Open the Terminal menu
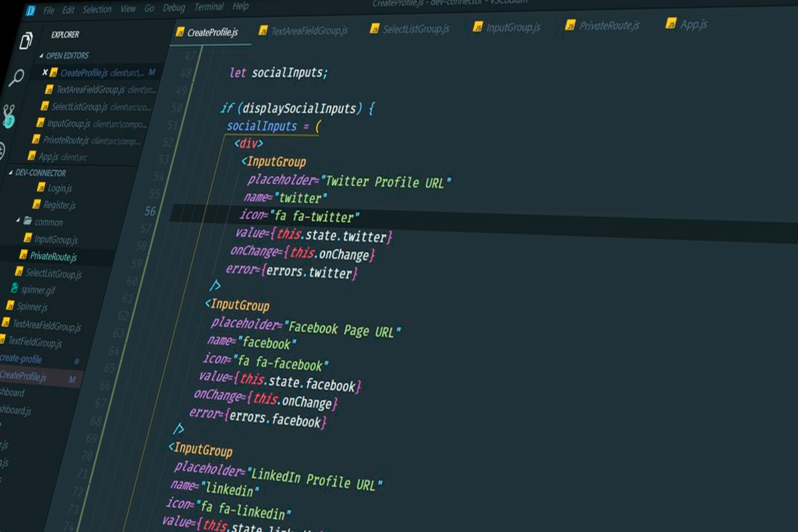 coord(209,7)
